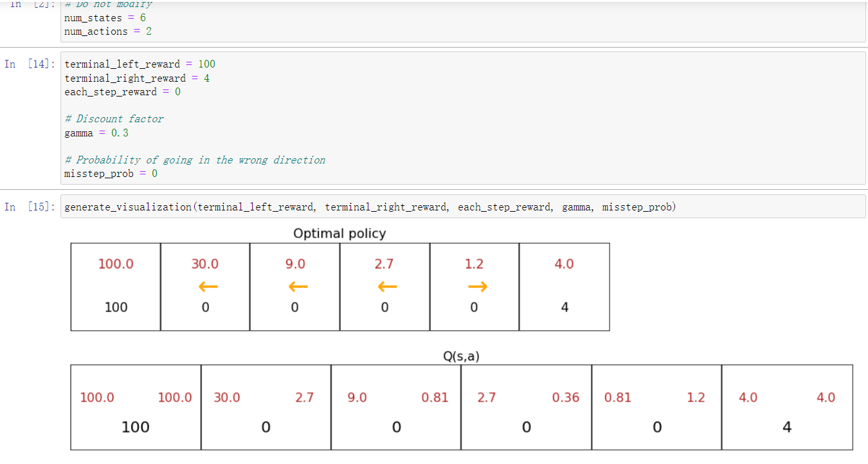Click Q-value 0.81 next to 9.0 in Q(s,a)
The image size is (868, 464).
click(435, 397)
